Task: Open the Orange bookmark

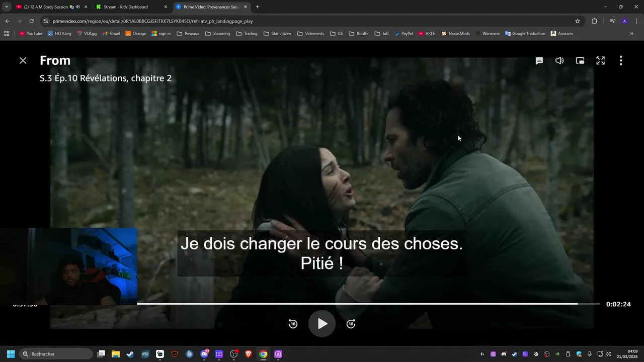Action: (x=136, y=34)
